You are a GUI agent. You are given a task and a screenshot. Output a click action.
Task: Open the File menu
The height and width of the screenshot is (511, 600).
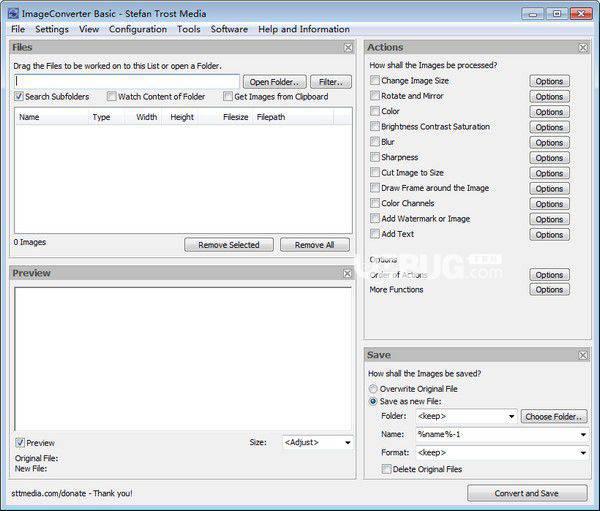[18, 29]
